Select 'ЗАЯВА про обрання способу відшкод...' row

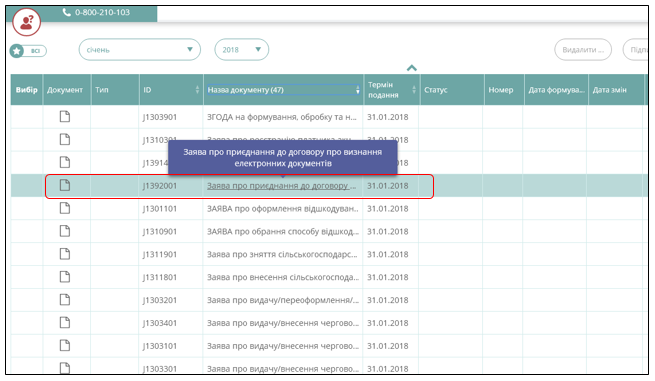pos(283,232)
